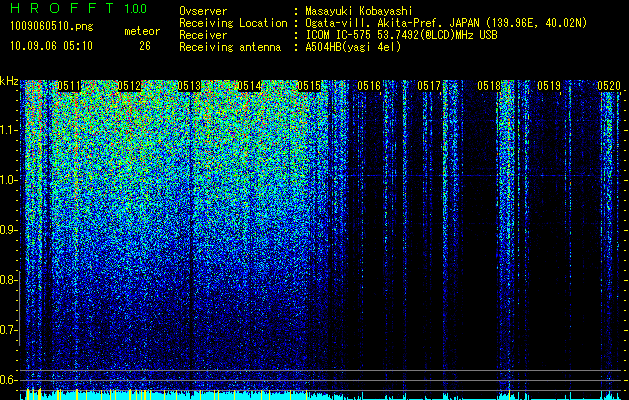Click the 0520 time marker
The height and width of the screenshot is (400, 629).
(x=609, y=86)
